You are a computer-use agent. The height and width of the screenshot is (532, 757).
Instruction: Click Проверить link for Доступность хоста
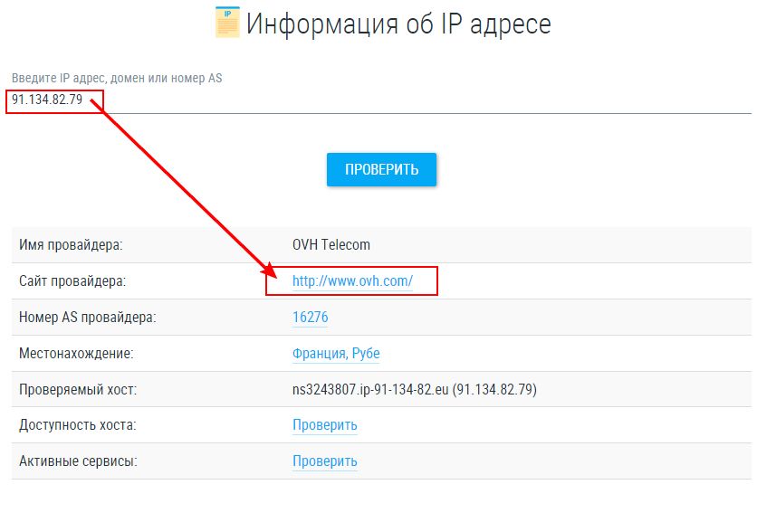click(x=324, y=425)
